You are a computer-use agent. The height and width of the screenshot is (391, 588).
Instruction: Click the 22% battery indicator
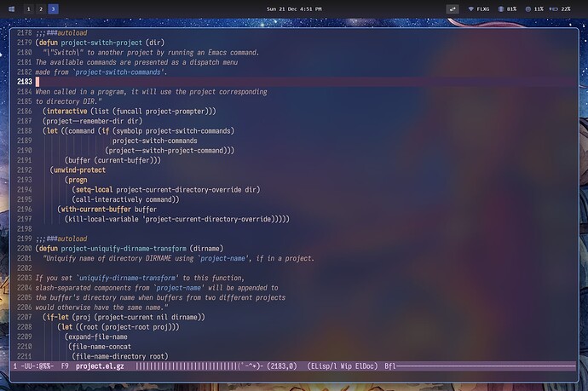click(x=561, y=9)
